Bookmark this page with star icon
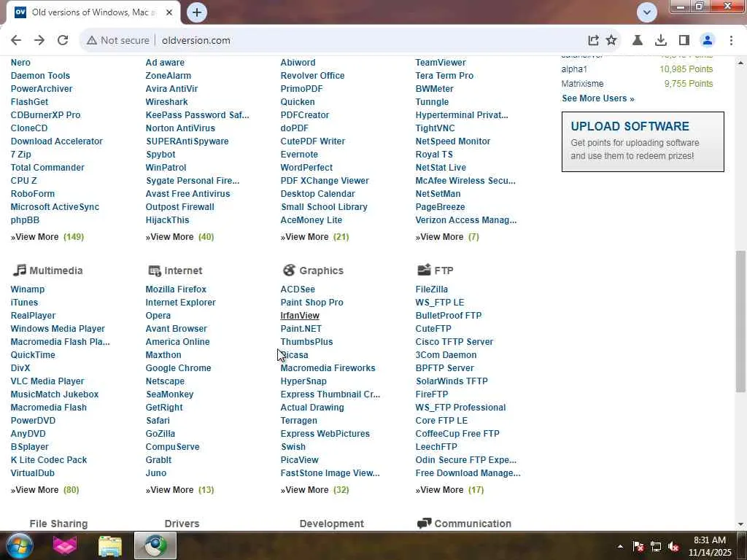The image size is (747, 560). click(x=611, y=41)
